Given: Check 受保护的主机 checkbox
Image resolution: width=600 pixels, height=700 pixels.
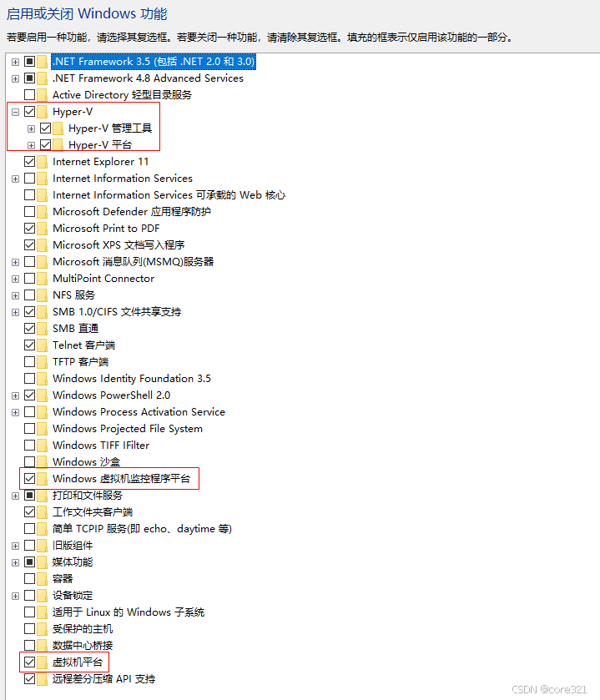Looking at the screenshot, I should (29, 629).
